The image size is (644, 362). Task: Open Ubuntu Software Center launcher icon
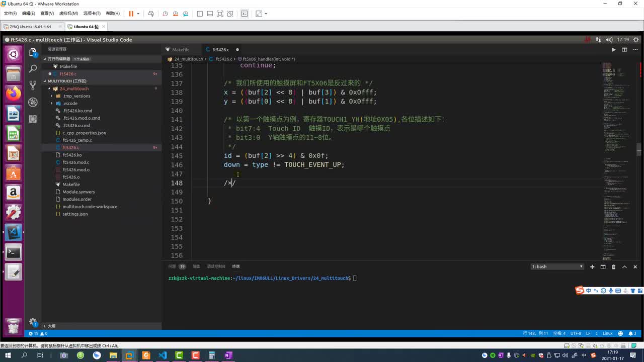(x=14, y=173)
